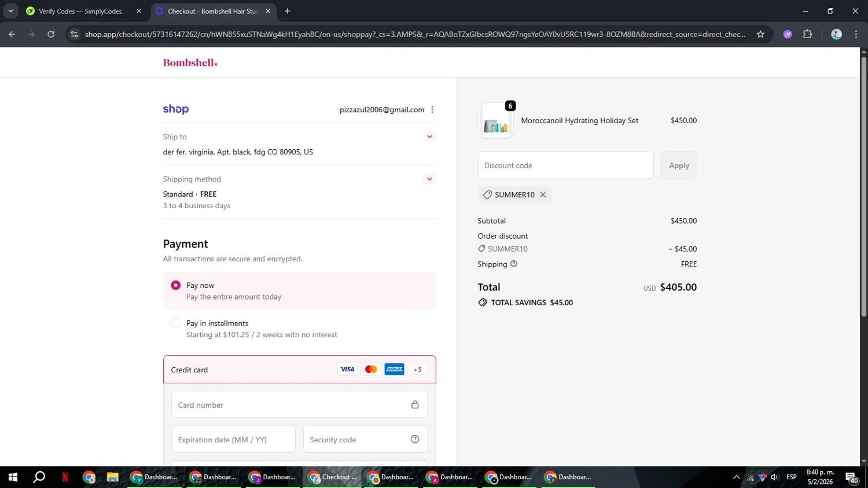Reload the current page
The height and width of the screenshot is (488, 868).
coord(51,34)
